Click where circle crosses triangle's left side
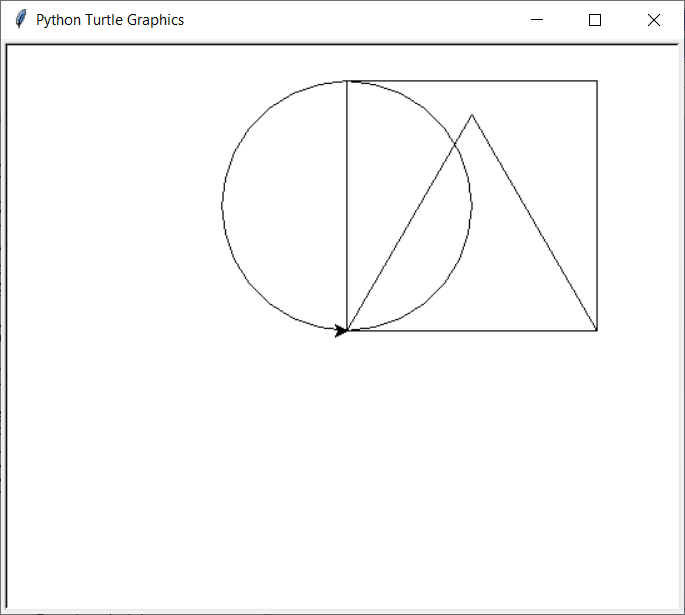 pos(455,144)
